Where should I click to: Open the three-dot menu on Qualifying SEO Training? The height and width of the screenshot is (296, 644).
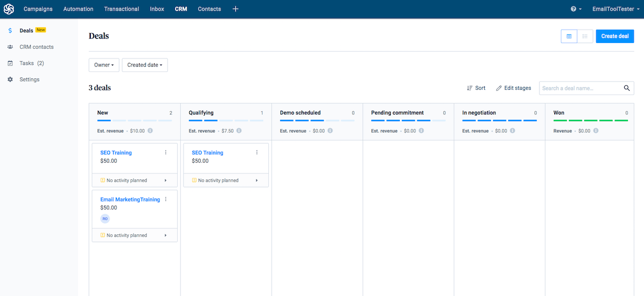(x=257, y=153)
